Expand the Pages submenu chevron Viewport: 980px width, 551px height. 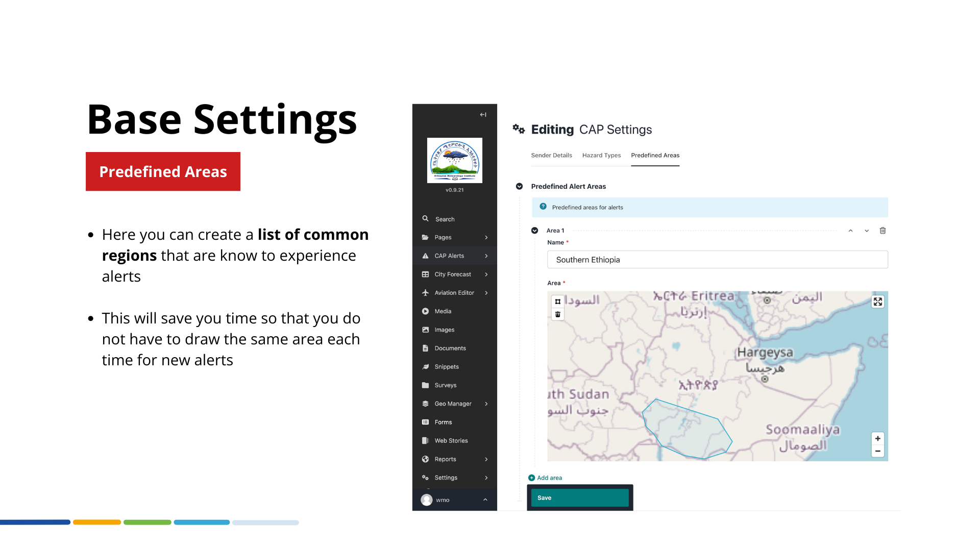[486, 237]
